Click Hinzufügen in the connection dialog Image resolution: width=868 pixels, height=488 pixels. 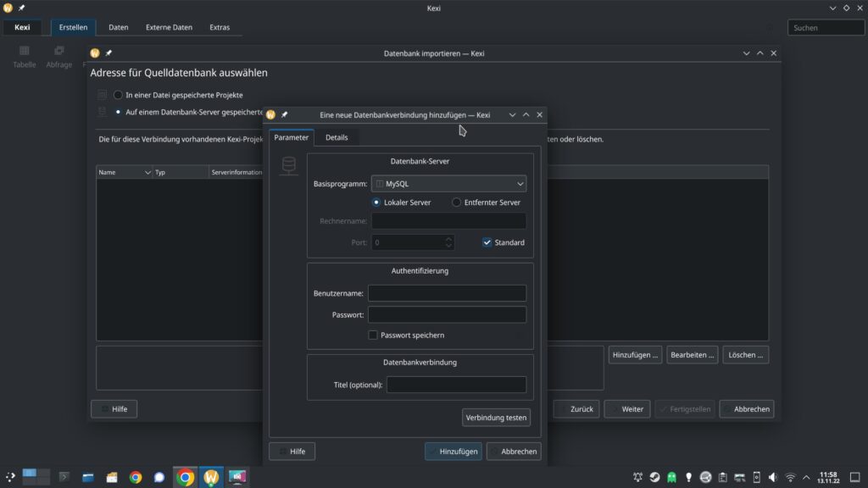[x=453, y=452]
